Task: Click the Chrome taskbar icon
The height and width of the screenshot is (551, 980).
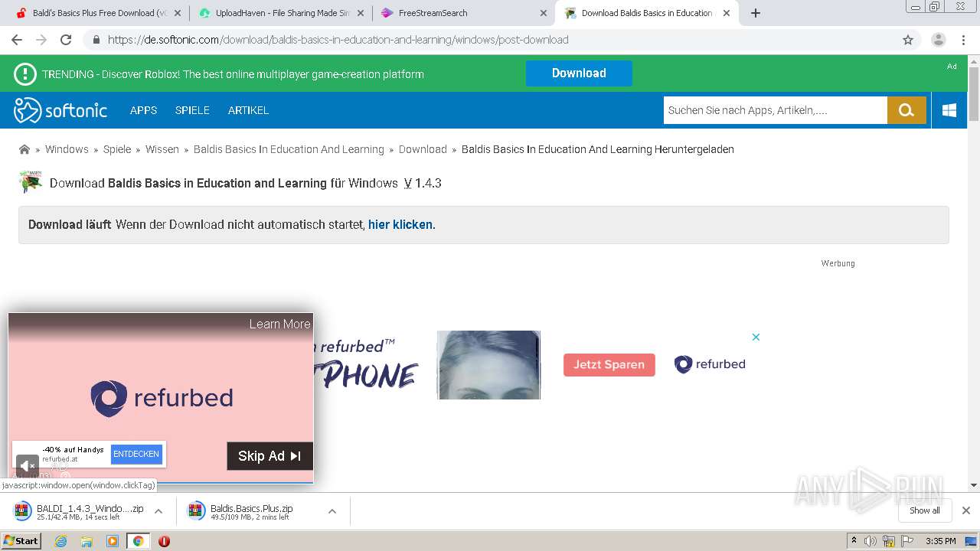Action: pyautogui.click(x=138, y=541)
